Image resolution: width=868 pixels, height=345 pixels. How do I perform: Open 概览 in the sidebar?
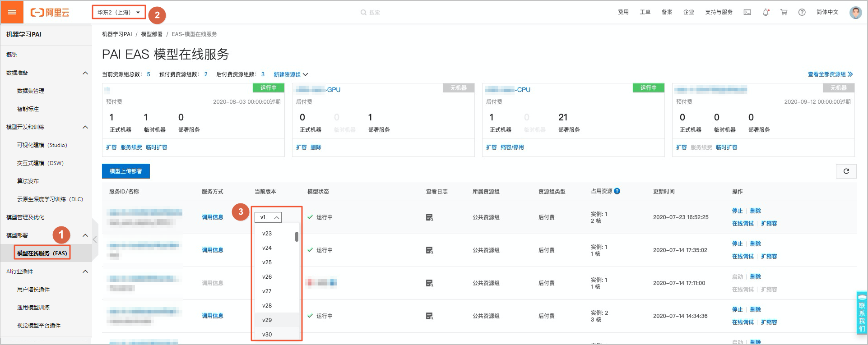coord(12,55)
